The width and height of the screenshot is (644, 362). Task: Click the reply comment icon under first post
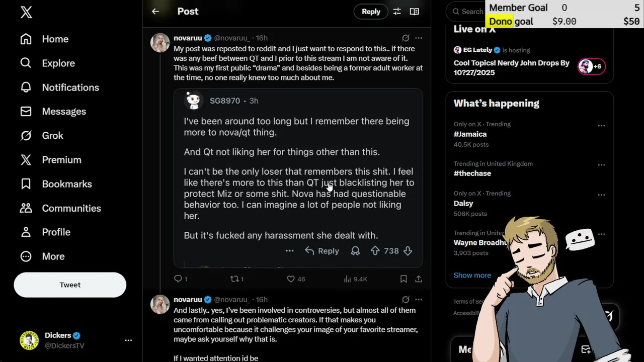point(178,279)
